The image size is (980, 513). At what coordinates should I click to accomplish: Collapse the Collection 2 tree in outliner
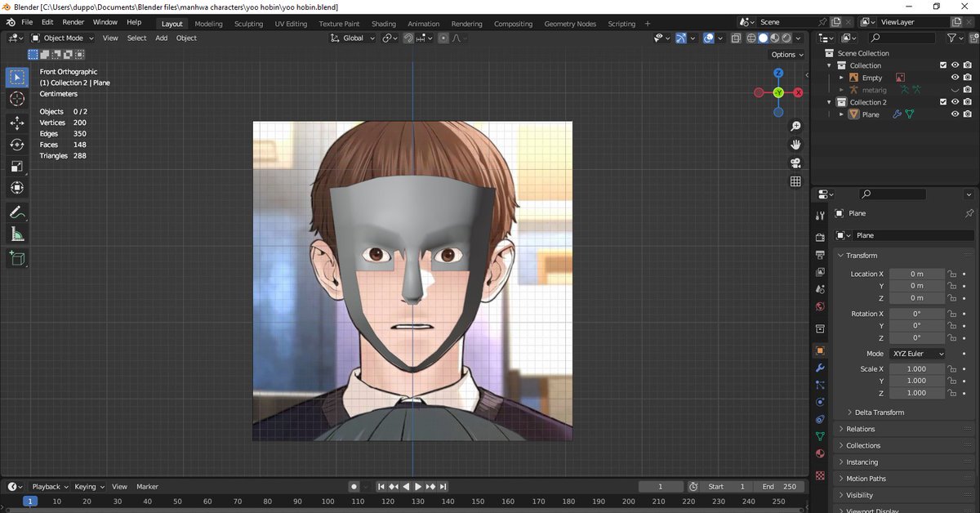click(830, 102)
